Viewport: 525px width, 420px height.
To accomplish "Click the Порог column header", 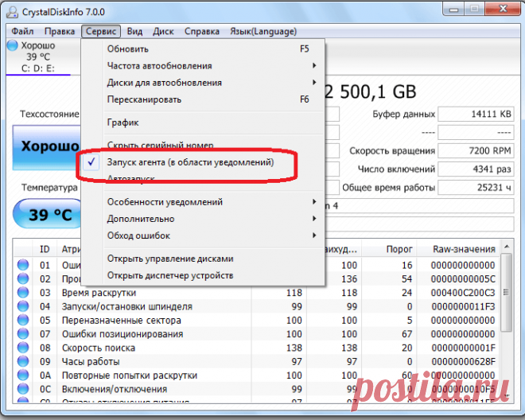I will [x=389, y=249].
